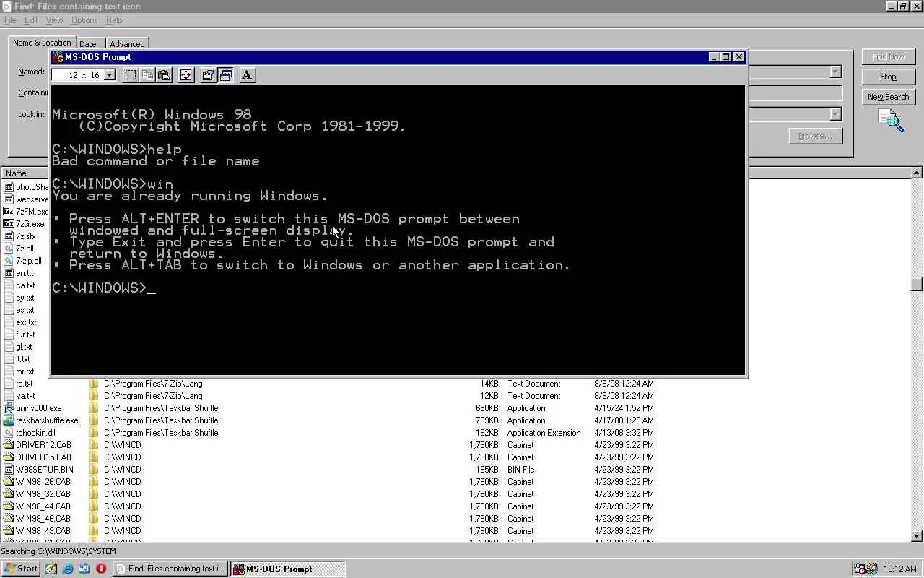Launch Outlook Express from Quick Launch
The height and width of the screenshot is (578, 924).
click(x=84, y=569)
